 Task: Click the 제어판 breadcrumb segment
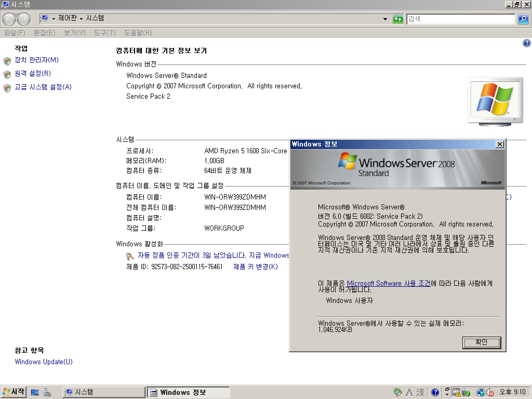point(68,18)
